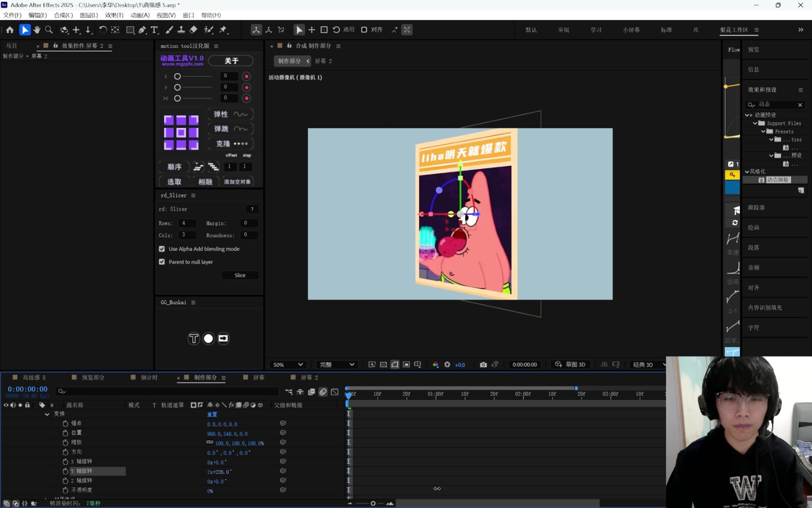Open the 50% magnification dropdown

coord(288,364)
